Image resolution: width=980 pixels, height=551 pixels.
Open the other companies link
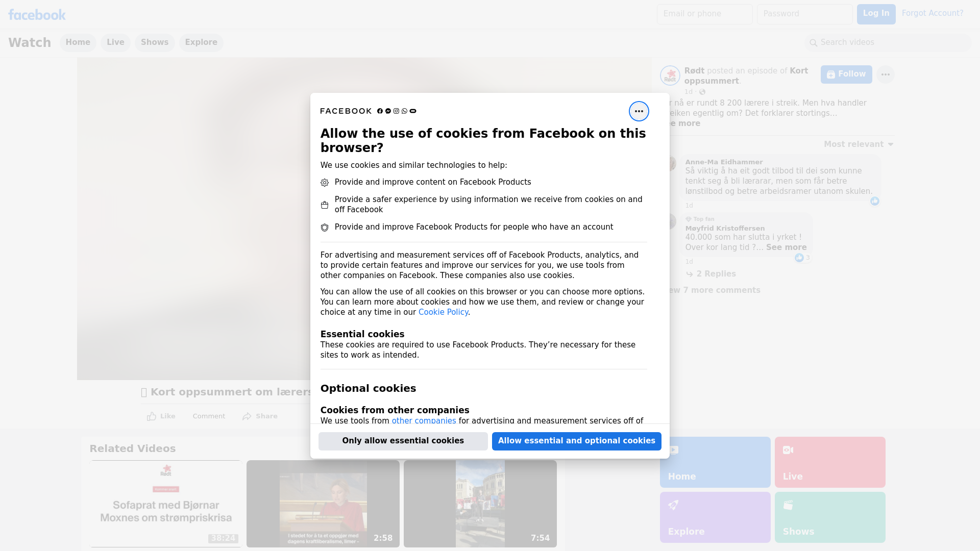tap(424, 421)
